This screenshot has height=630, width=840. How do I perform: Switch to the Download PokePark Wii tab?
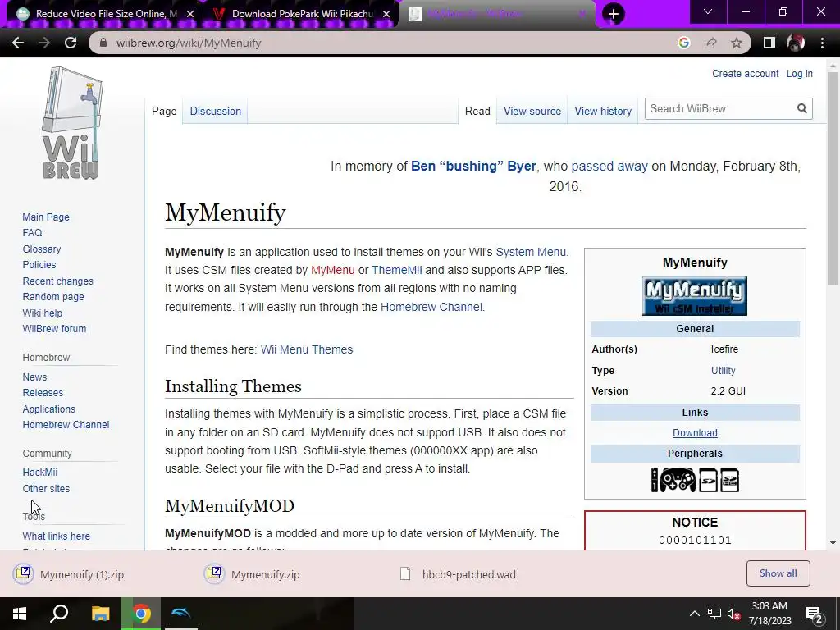300,14
